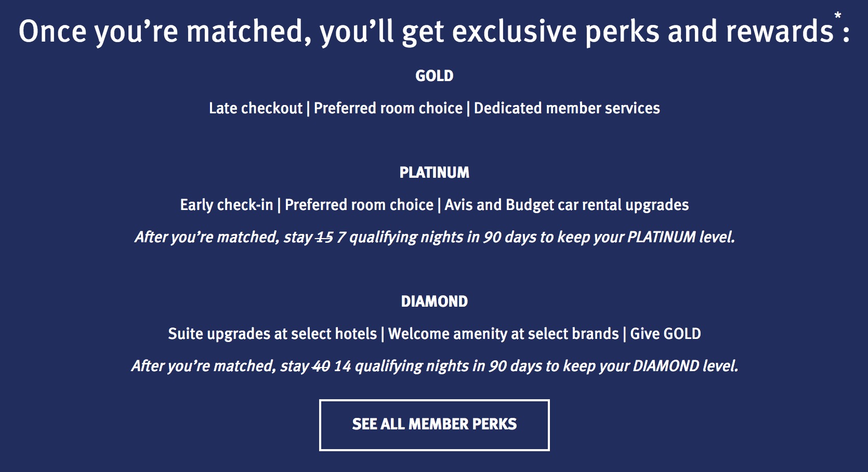Click the crossed-out 40 nights number
The image size is (868, 472).
click(321, 366)
